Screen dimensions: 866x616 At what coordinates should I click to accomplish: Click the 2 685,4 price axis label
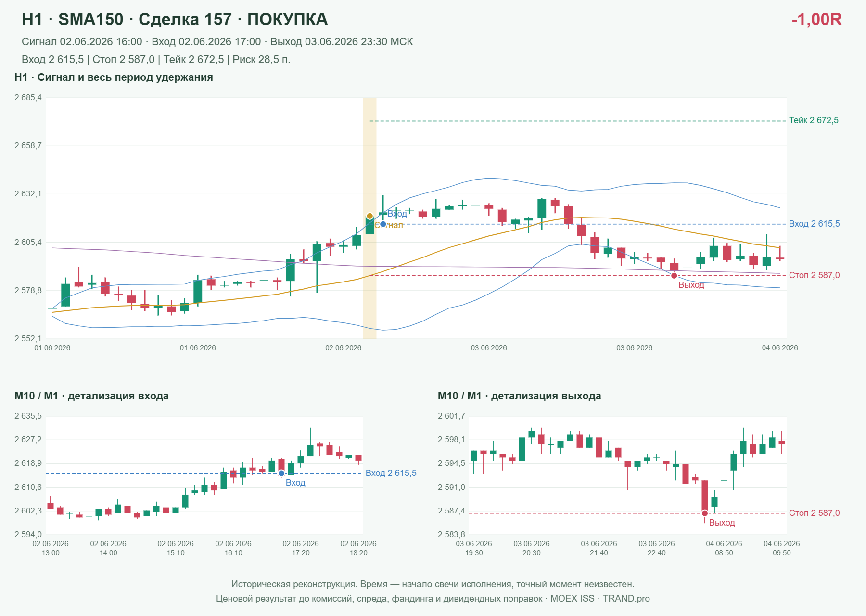point(28,98)
